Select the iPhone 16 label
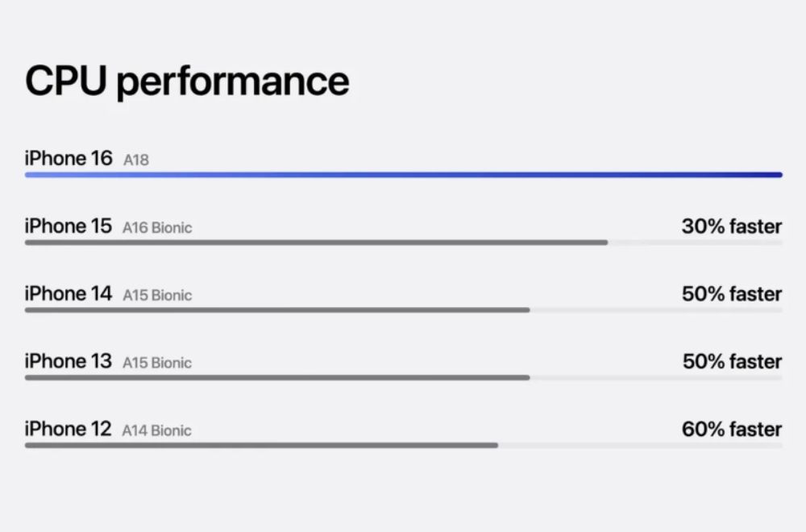806x532 pixels. point(69,159)
